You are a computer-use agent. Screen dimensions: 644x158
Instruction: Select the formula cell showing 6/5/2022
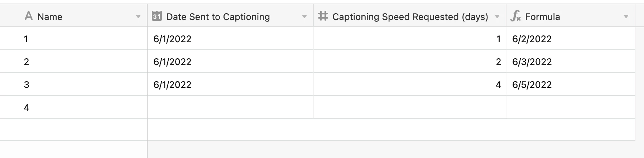(x=571, y=84)
